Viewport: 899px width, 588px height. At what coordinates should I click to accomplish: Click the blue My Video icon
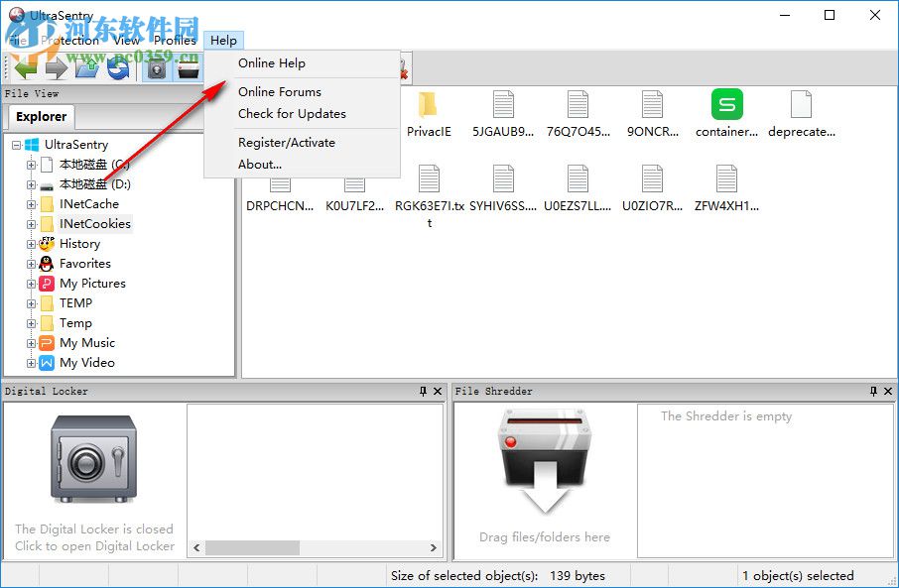click(x=47, y=363)
